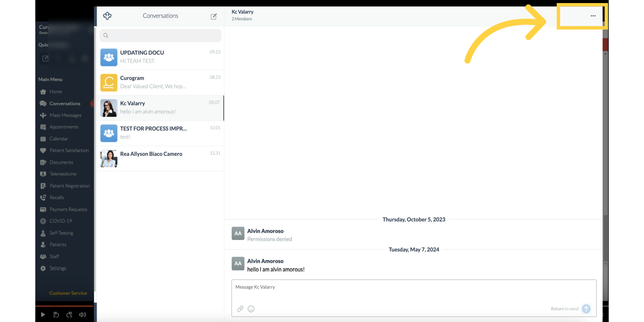Select the Kc Valarry conversation

pos(160,108)
